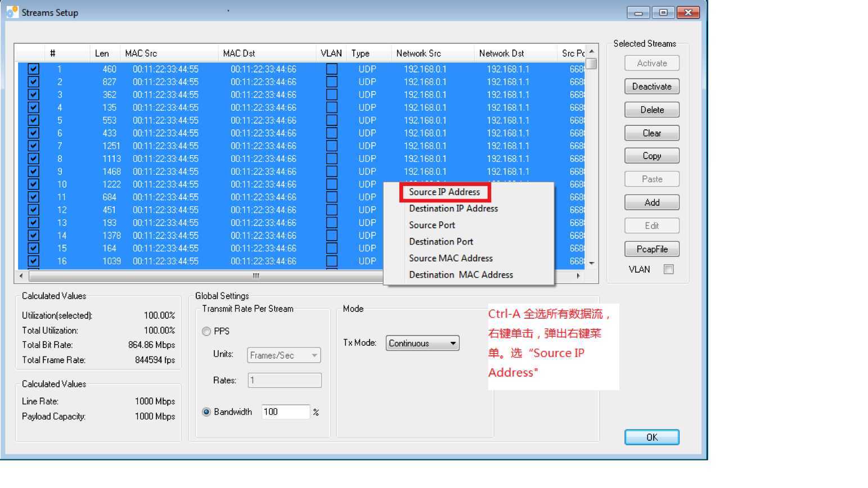
Task: Click UDP type cell in stream 13
Action: (x=367, y=223)
